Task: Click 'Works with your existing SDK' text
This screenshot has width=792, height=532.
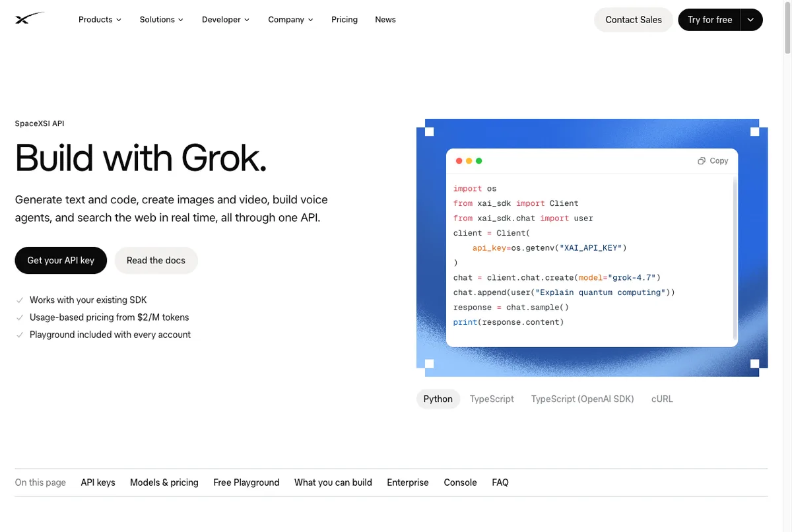Action: (88, 300)
